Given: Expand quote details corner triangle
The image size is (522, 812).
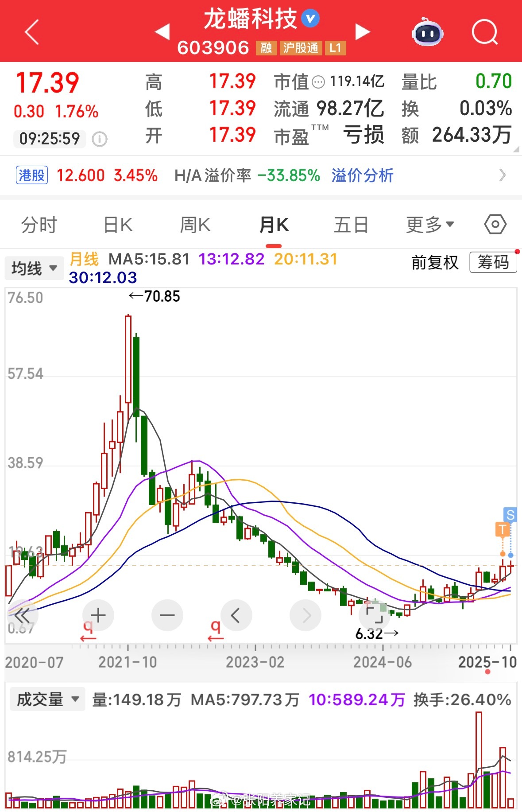Looking at the screenshot, I should point(516,149).
